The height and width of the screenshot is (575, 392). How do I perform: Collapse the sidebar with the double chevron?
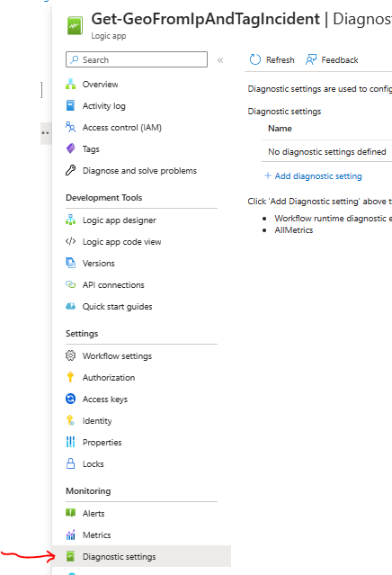(x=220, y=60)
